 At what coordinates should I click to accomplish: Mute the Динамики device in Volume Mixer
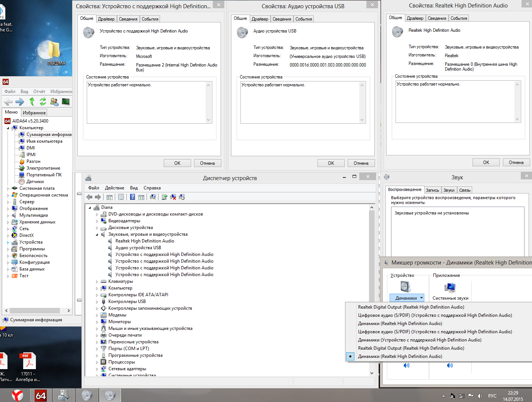click(x=406, y=365)
